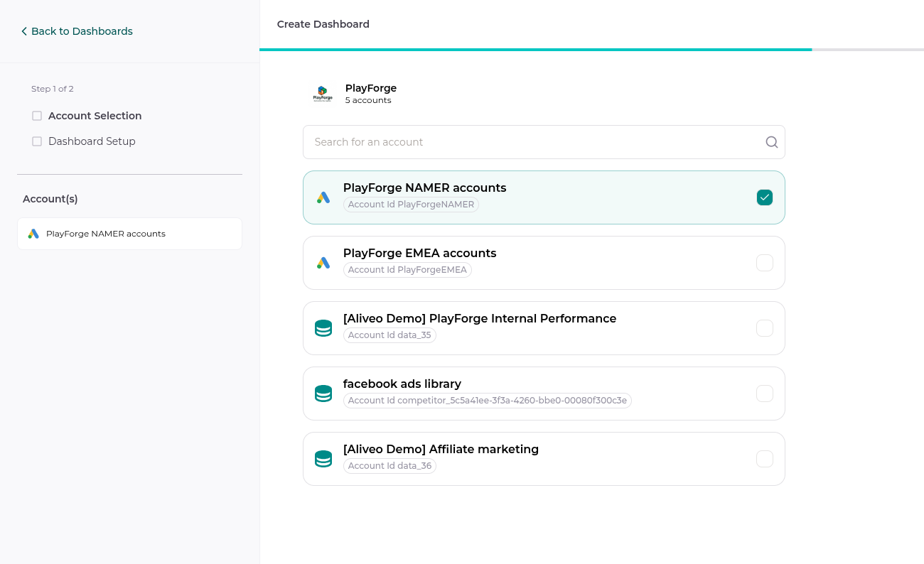Return via Back to Dashboards link

82,31
